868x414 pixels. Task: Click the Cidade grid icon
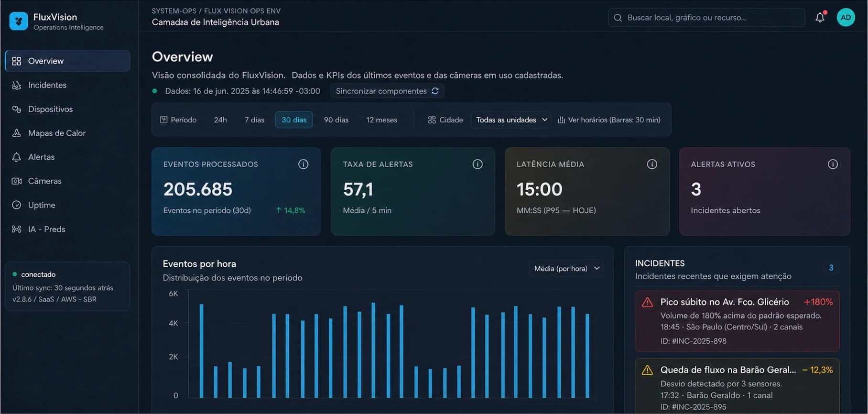click(432, 120)
